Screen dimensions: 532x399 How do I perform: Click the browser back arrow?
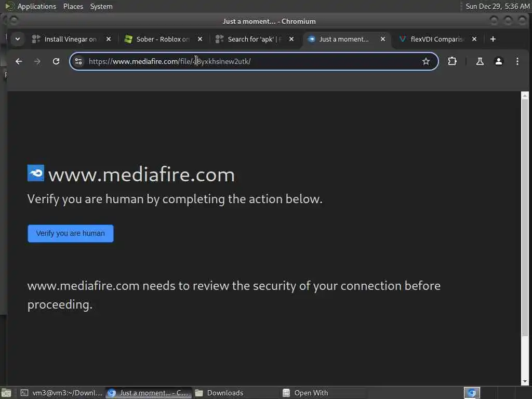19,61
